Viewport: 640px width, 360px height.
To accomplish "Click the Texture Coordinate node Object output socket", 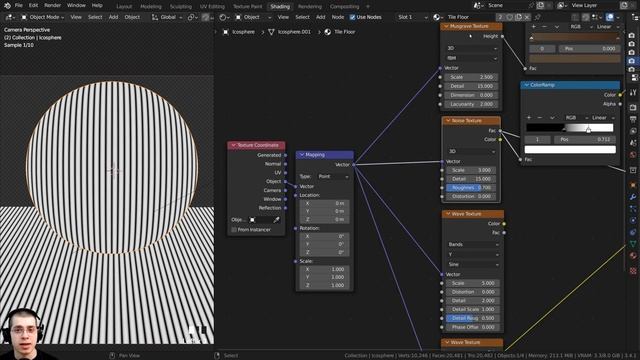I will tap(285, 181).
